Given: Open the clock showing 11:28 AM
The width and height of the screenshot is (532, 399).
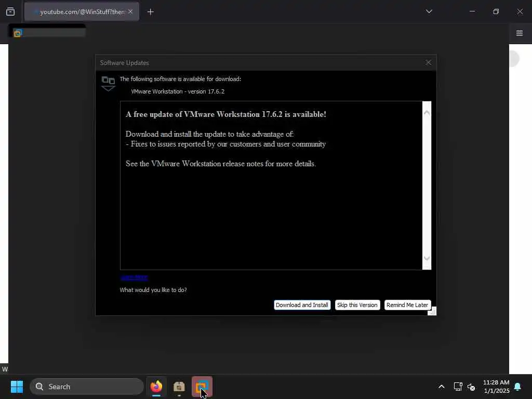Looking at the screenshot, I should [x=496, y=387].
